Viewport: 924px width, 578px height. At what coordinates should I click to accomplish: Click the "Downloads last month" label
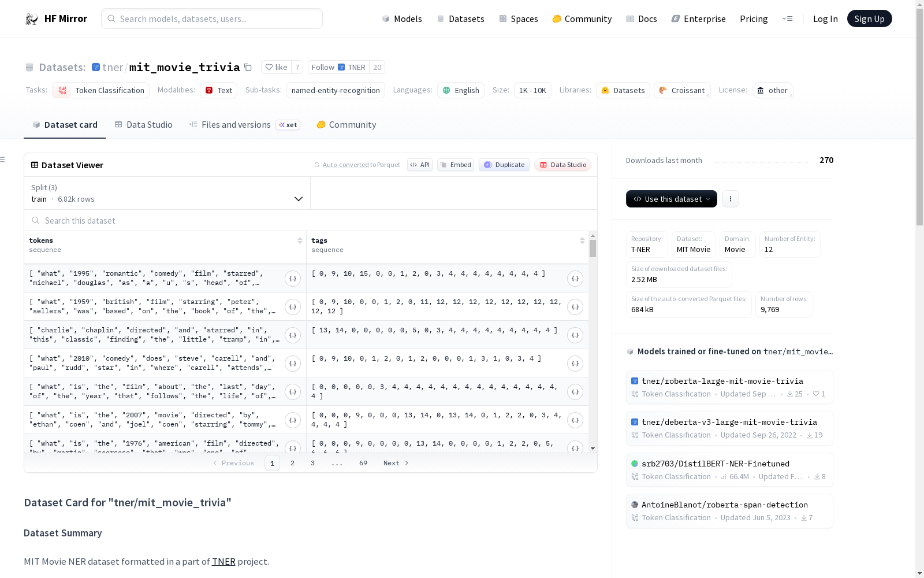pos(664,161)
